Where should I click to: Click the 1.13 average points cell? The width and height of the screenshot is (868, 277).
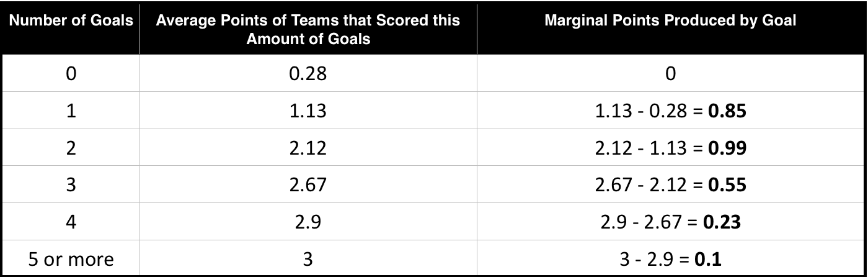tap(308, 111)
